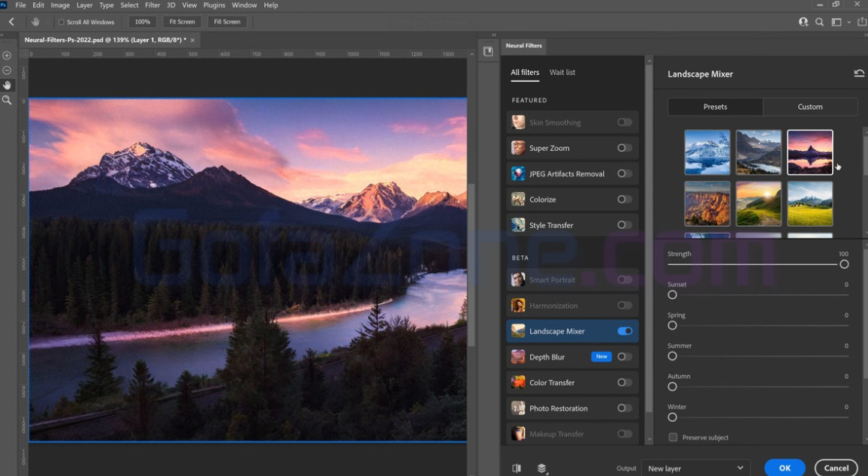Switch to the Wait list tab
This screenshot has height=476, width=868.
(x=562, y=72)
